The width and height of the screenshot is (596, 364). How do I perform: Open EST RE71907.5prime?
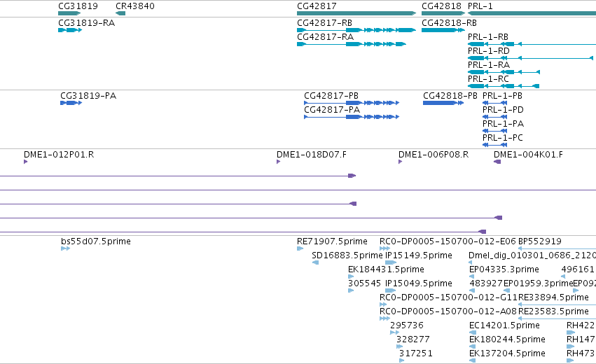(300, 248)
